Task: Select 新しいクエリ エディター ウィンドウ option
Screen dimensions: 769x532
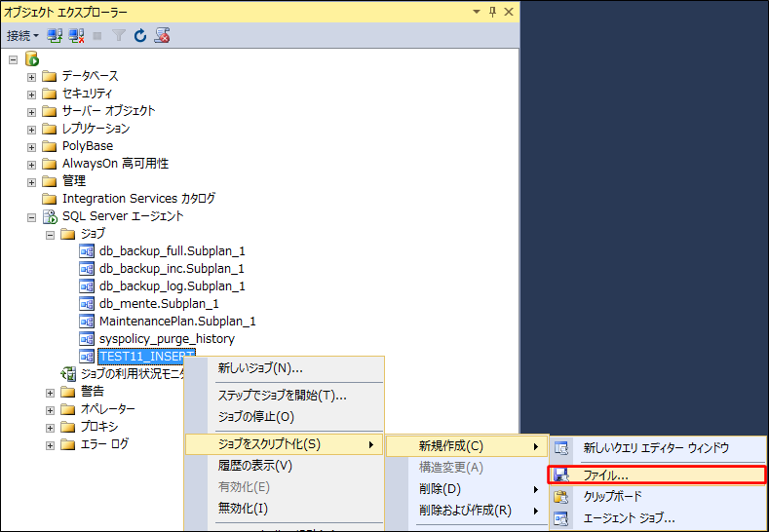Action: point(655,448)
